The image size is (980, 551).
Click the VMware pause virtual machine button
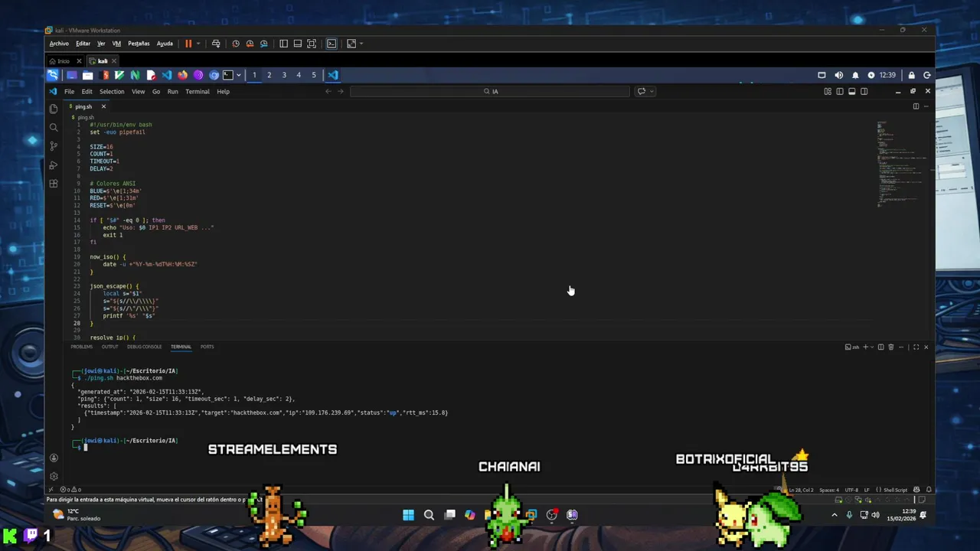tap(188, 44)
